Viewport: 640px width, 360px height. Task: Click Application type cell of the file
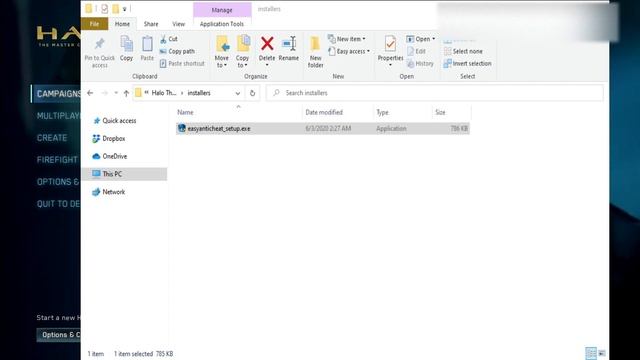[x=391, y=129]
